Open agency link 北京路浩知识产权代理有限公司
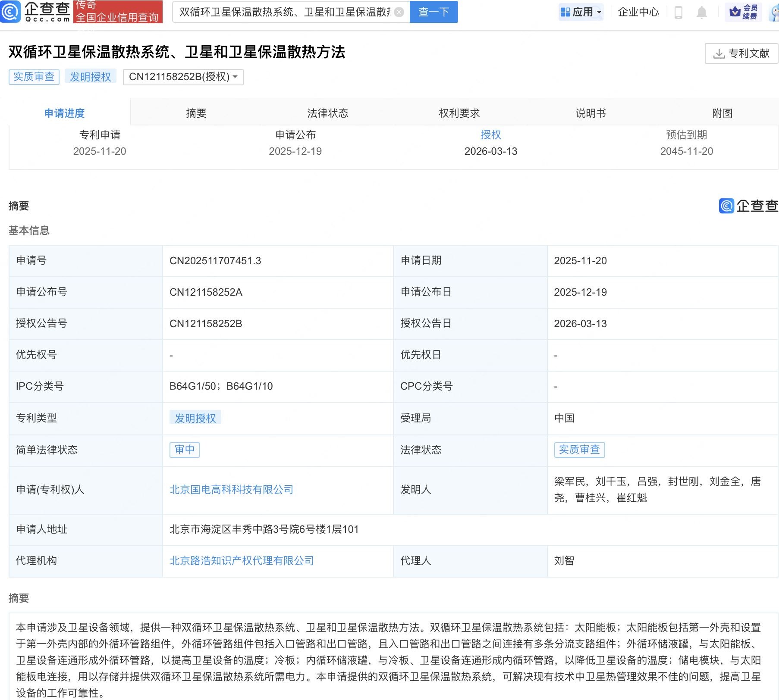Viewport: 779px width, 700px height. pyautogui.click(x=241, y=560)
